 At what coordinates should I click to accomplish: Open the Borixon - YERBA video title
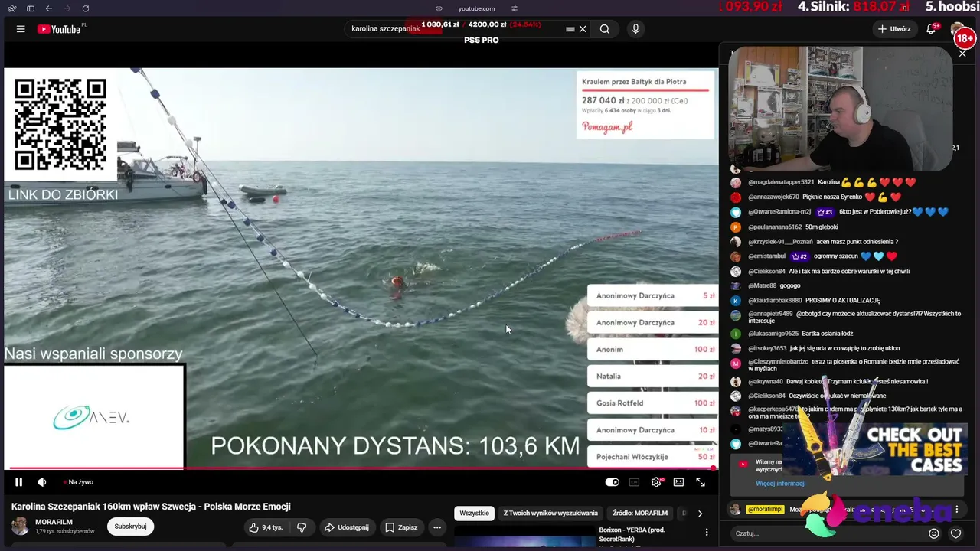(632, 533)
